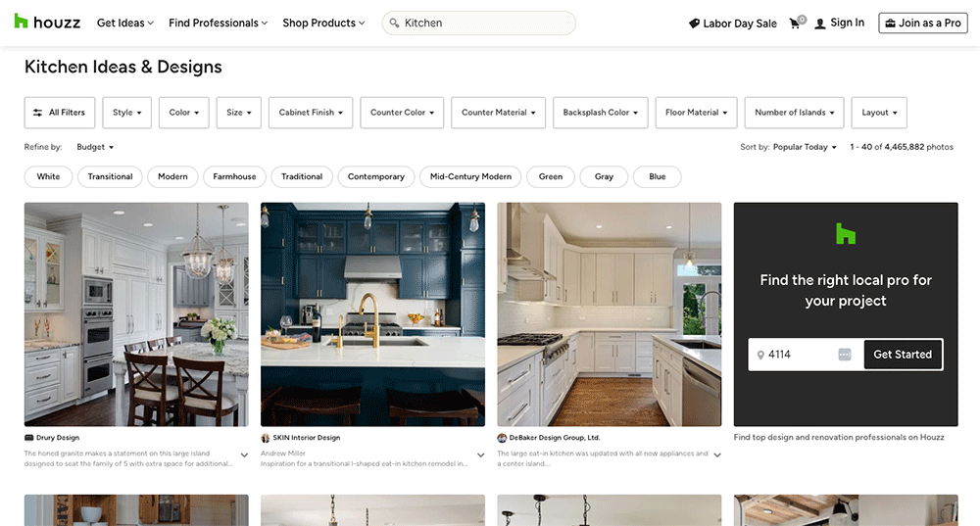
Task: Click the Labor Day Sale tag icon
Action: [694, 24]
